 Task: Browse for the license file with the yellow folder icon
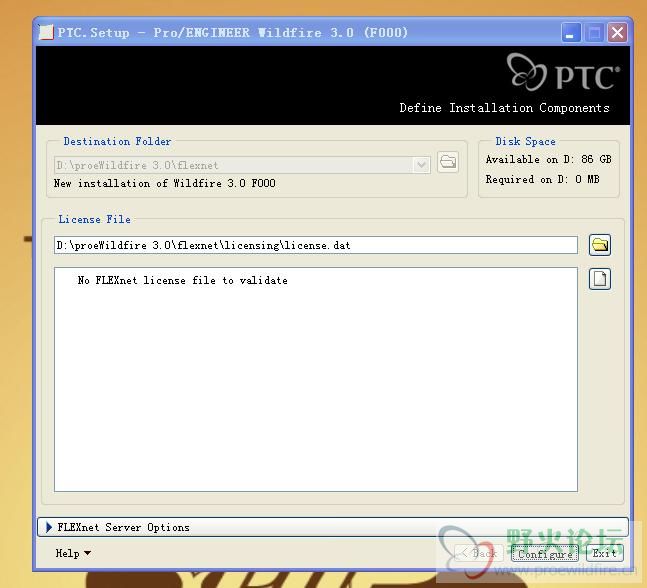(x=600, y=245)
